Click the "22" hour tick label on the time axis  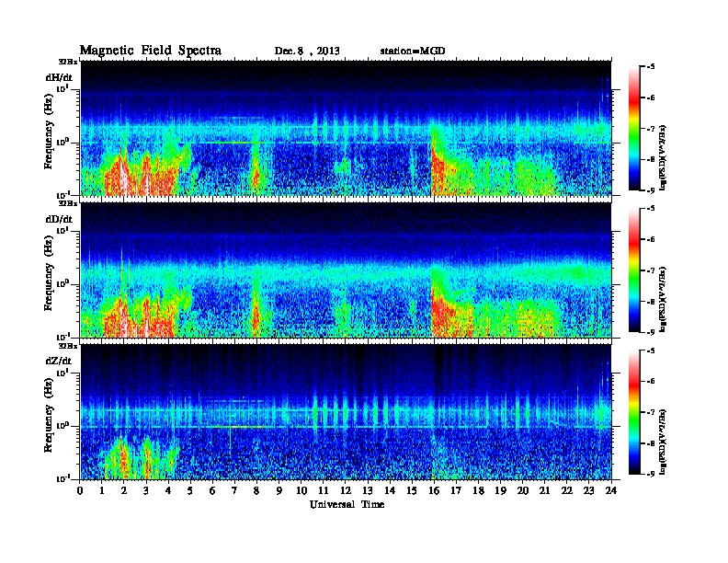[567, 490]
